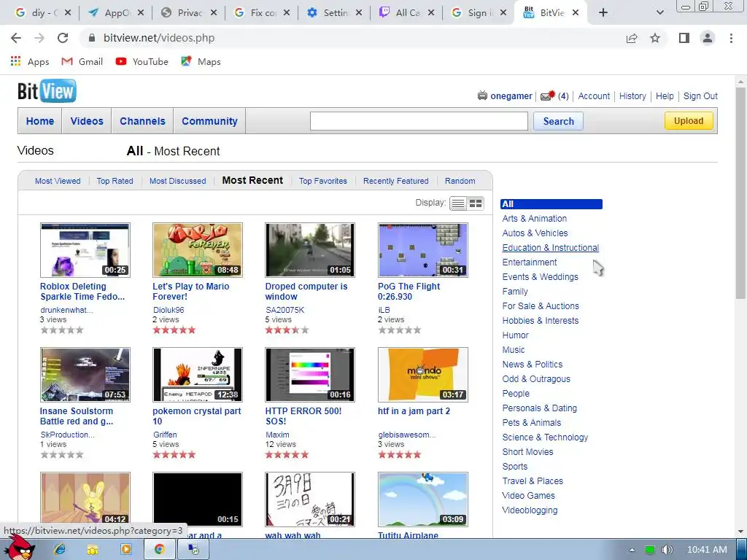Image resolution: width=747 pixels, height=560 pixels.
Task: Go to Home navigation tab
Action: pos(40,121)
